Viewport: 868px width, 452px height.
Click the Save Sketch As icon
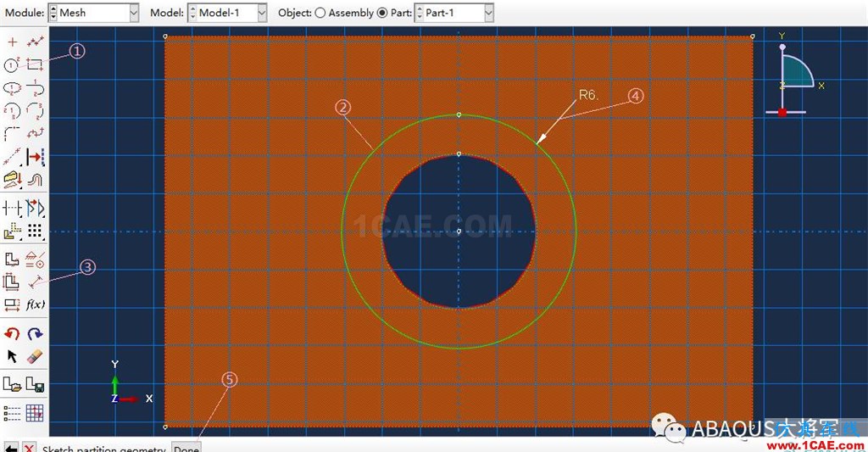pos(35,384)
